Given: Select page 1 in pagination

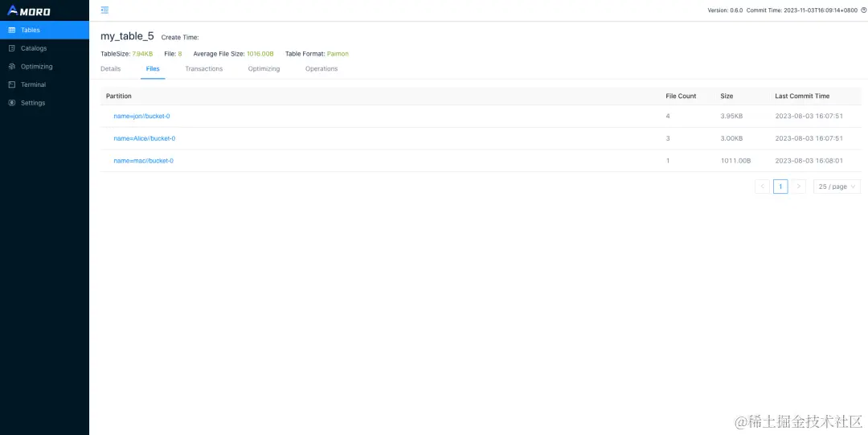Looking at the screenshot, I should (780, 187).
